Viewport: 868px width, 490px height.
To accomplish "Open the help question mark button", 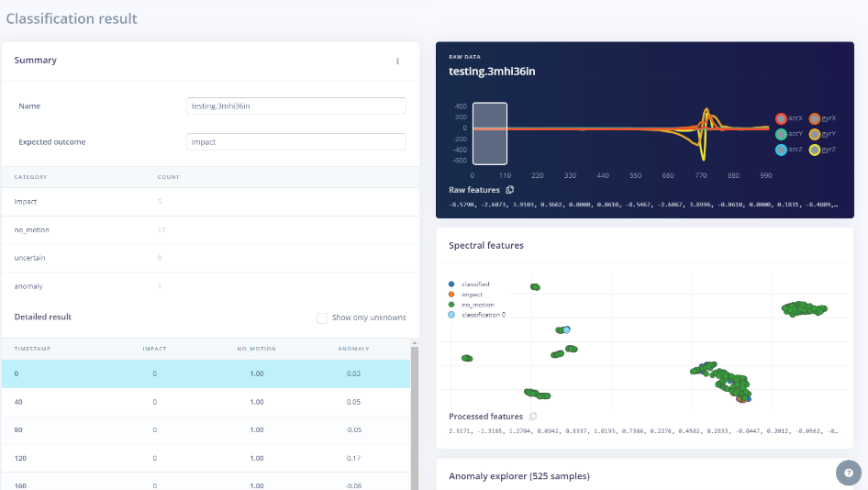I will click(847, 473).
